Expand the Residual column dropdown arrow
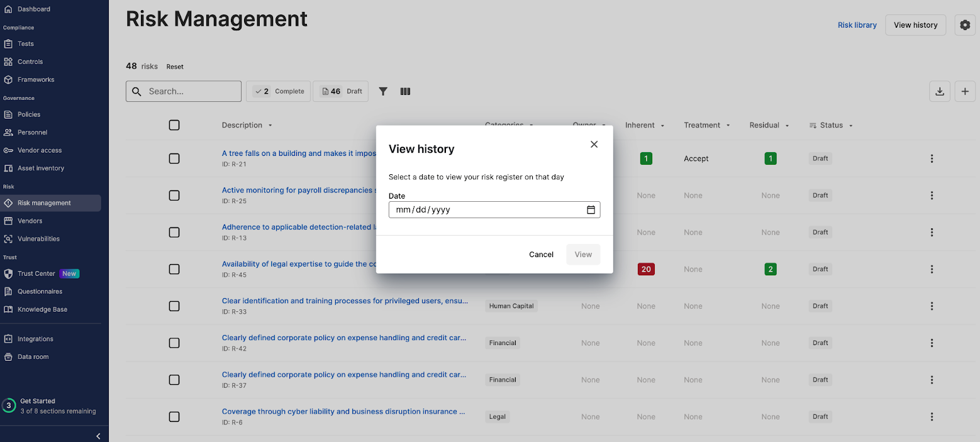The image size is (980, 442). tap(787, 126)
